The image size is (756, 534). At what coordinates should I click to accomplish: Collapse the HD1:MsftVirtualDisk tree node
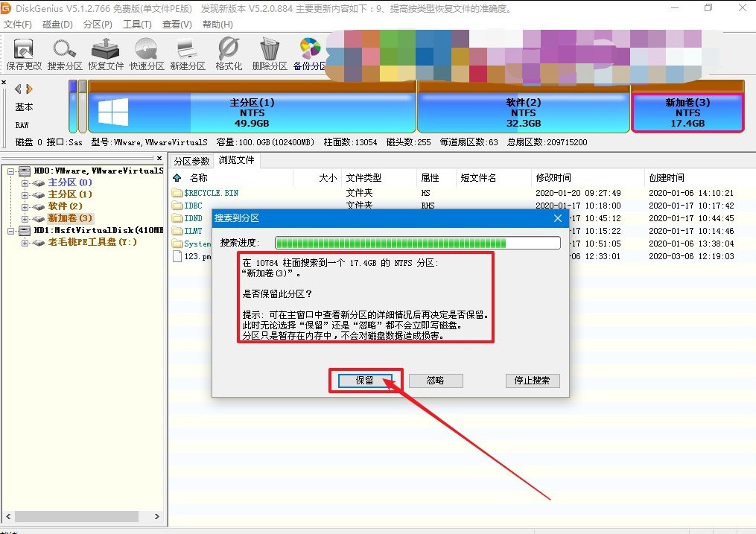tap(10, 231)
